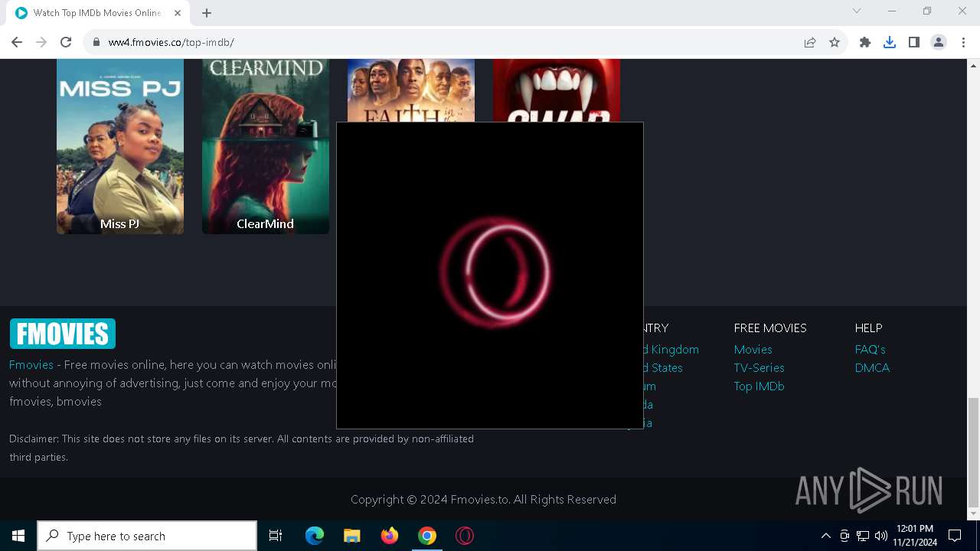
Task: Open the FAQ's help link
Action: [x=870, y=349]
